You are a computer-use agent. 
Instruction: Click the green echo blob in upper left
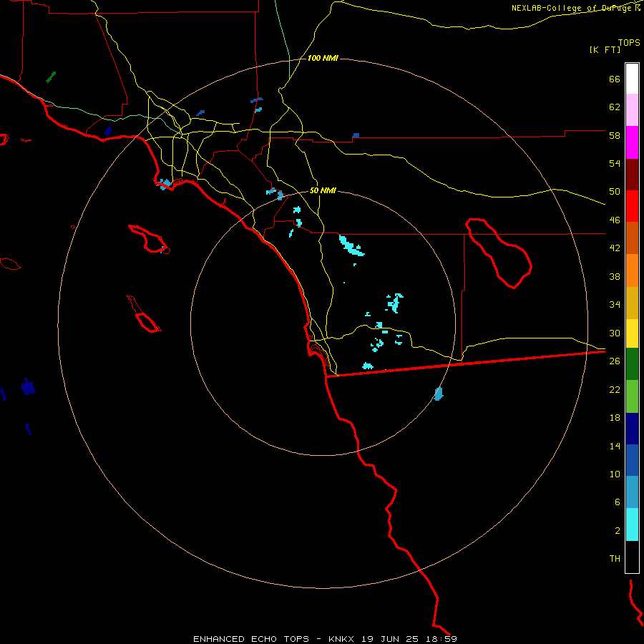coord(51,77)
